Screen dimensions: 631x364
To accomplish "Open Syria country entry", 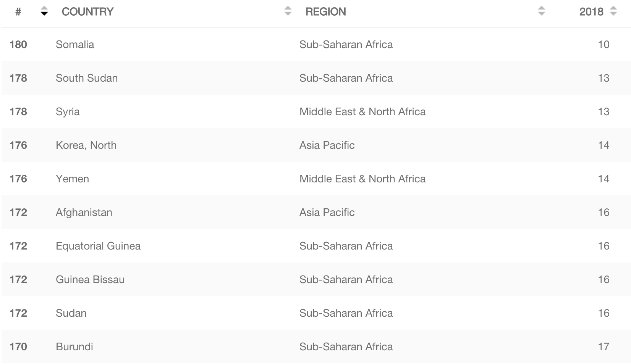I will click(68, 112).
